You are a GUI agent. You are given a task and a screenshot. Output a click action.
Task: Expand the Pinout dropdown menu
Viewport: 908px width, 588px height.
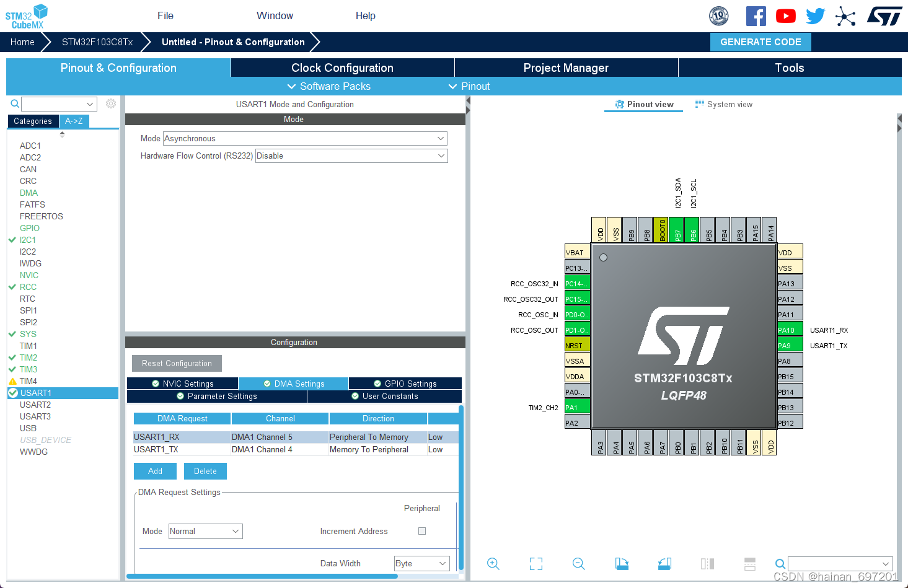pos(469,86)
